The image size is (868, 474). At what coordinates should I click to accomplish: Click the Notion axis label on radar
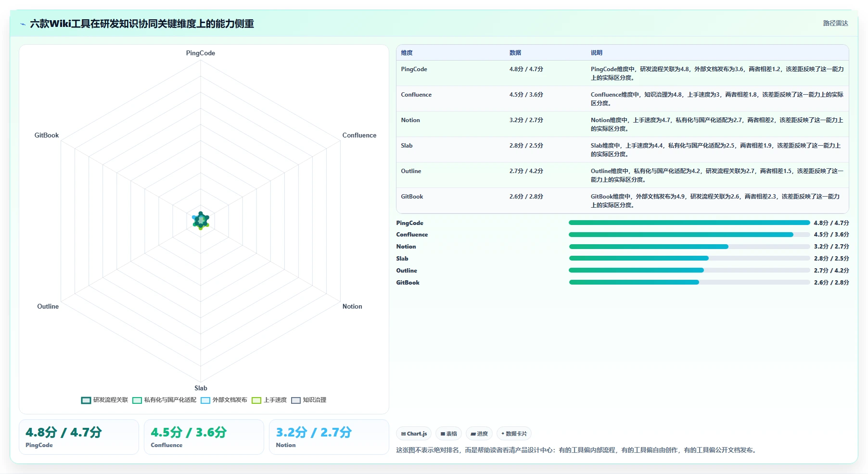352,307
